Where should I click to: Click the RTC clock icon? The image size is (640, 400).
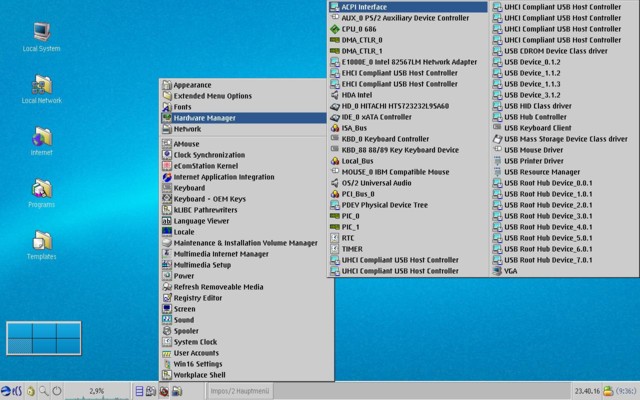(x=335, y=238)
